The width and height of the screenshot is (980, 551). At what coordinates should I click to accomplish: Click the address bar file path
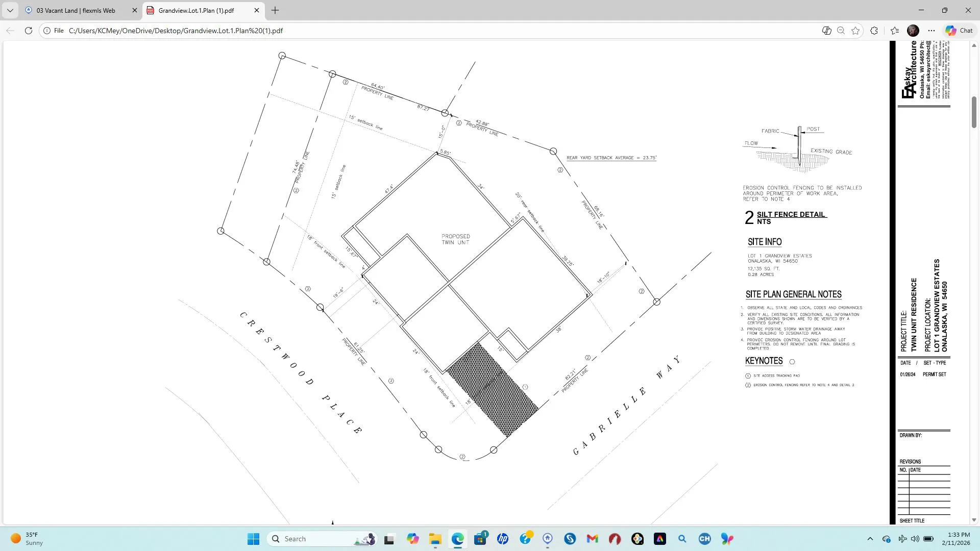click(x=176, y=31)
